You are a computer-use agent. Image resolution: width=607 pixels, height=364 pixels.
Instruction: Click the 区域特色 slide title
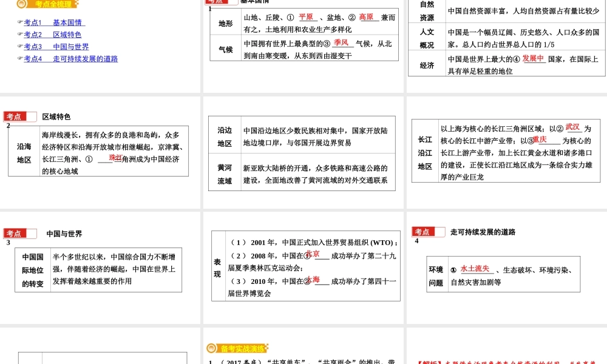56,116
